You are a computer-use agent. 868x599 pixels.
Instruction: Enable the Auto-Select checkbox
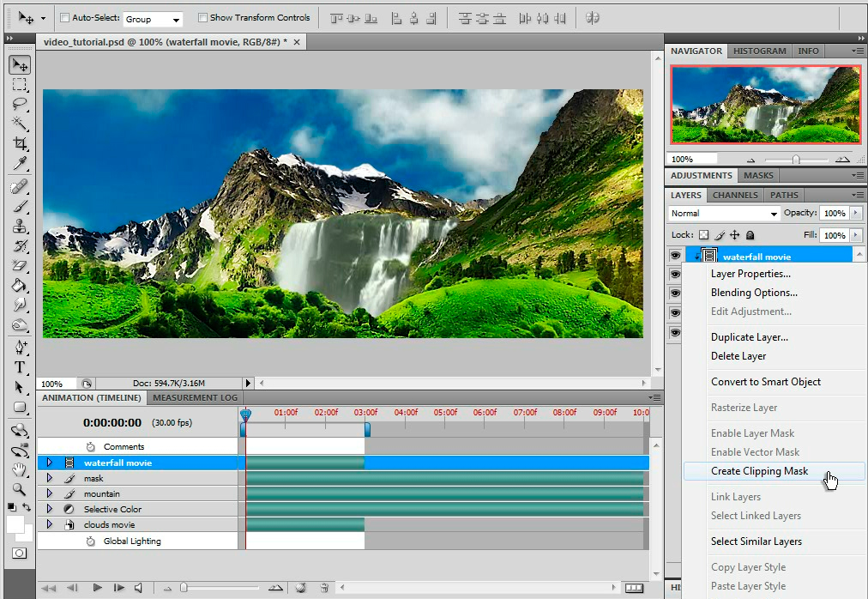[65, 18]
